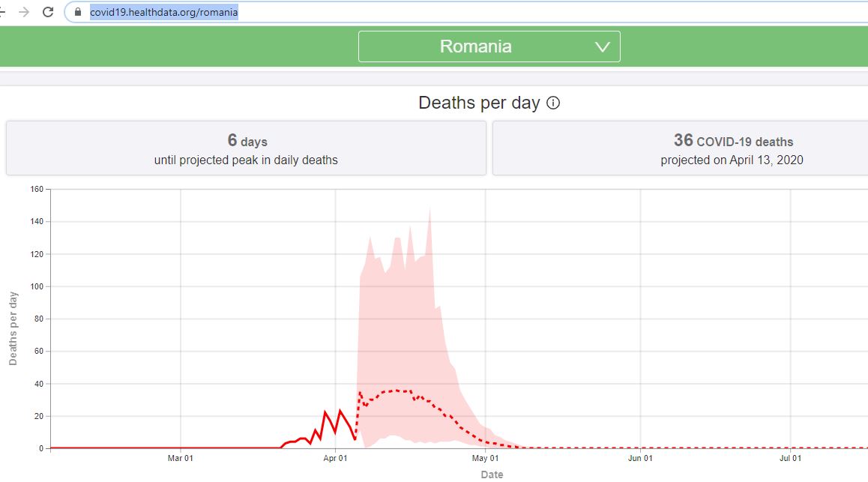Open the info icon beside Deaths per day

[x=553, y=103]
